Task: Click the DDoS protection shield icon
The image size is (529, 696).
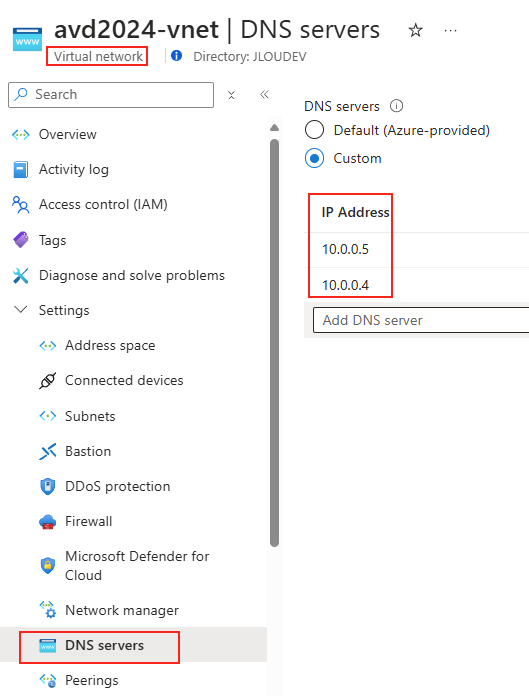Action: 47,486
